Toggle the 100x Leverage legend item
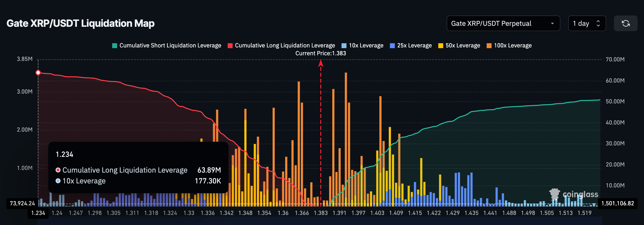Screen dimensions: 644x225 point(509,45)
